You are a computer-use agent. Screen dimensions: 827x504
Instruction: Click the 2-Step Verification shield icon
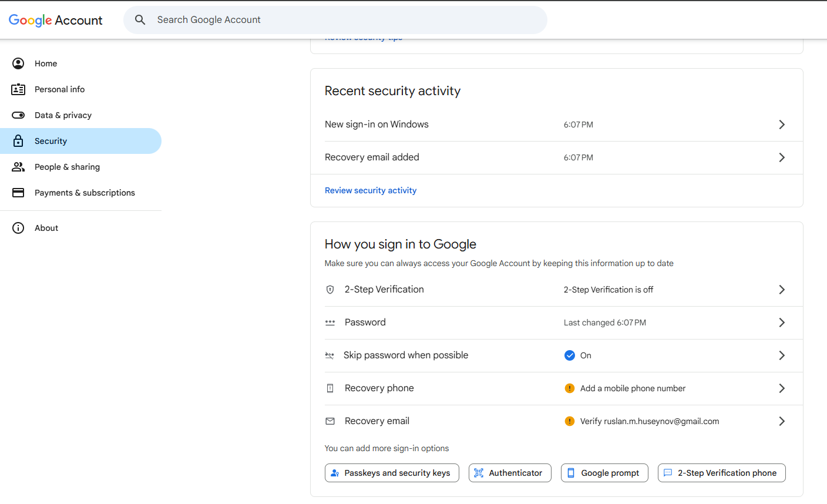click(330, 290)
